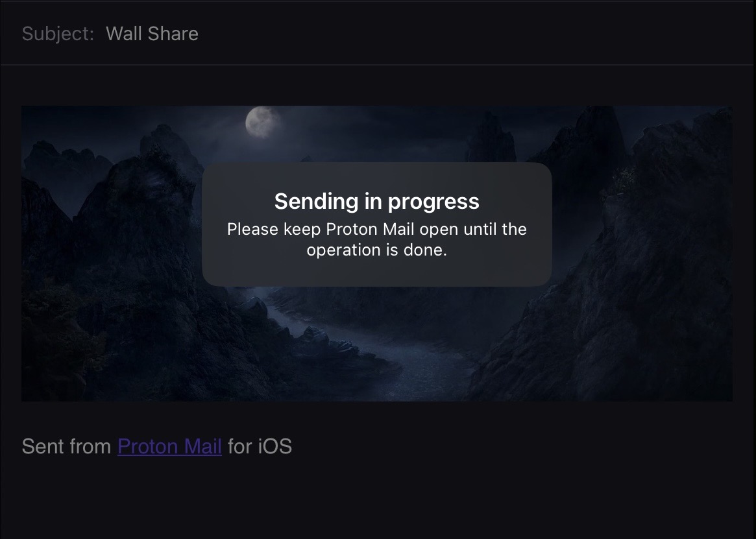This screenshot has height=539, width=756.
Task: Select the Subject: label
Action: click(x=58, y=34)
